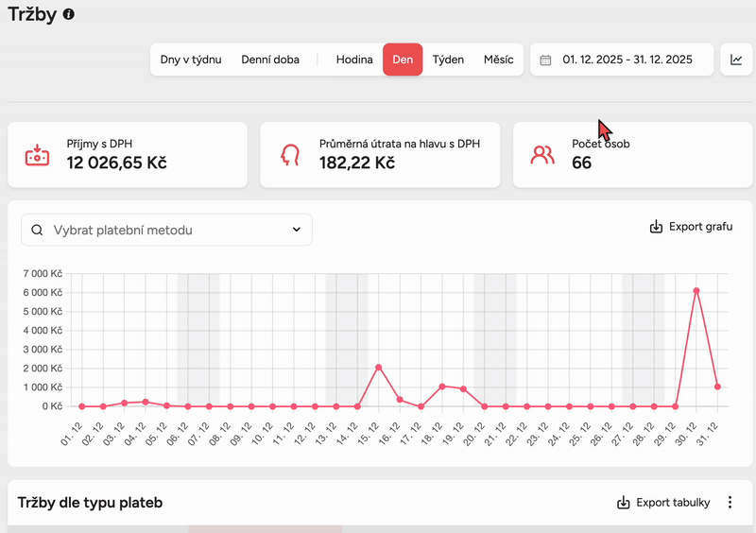This screenshot has height=533, width=756.
Task: Expand the Vybrat platební metodu dropdown chevron
Action: (296, 230)
